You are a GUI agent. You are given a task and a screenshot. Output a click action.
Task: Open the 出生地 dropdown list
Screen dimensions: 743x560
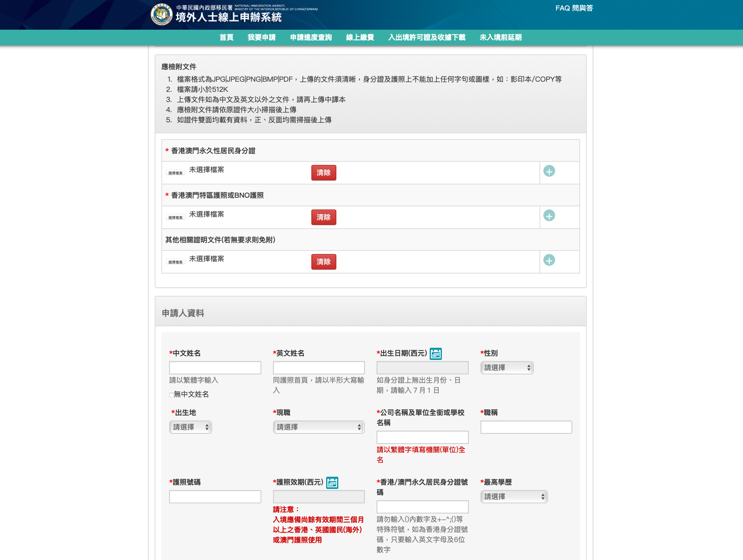(190, 427)
